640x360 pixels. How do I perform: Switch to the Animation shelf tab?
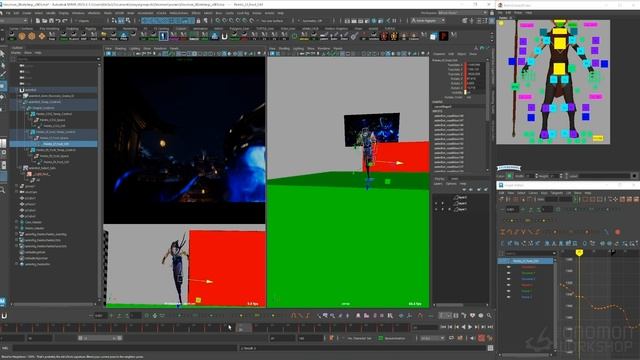click(109, 29)
